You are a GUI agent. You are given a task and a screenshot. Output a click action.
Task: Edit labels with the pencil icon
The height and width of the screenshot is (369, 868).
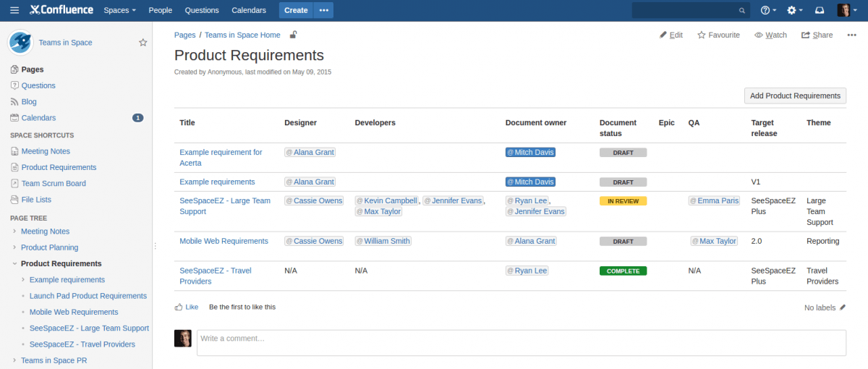click(843, 307)
